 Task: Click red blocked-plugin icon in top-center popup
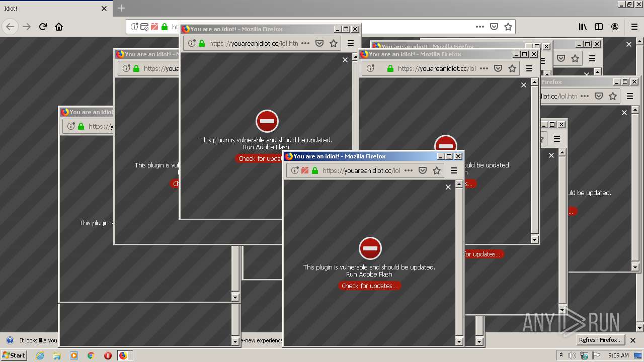coord(267,121)
